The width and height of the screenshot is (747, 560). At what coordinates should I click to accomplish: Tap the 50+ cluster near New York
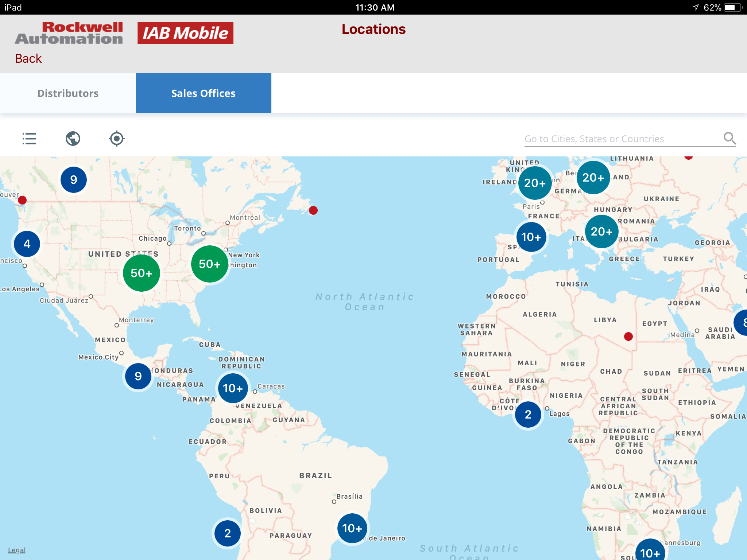pos(210,264)
